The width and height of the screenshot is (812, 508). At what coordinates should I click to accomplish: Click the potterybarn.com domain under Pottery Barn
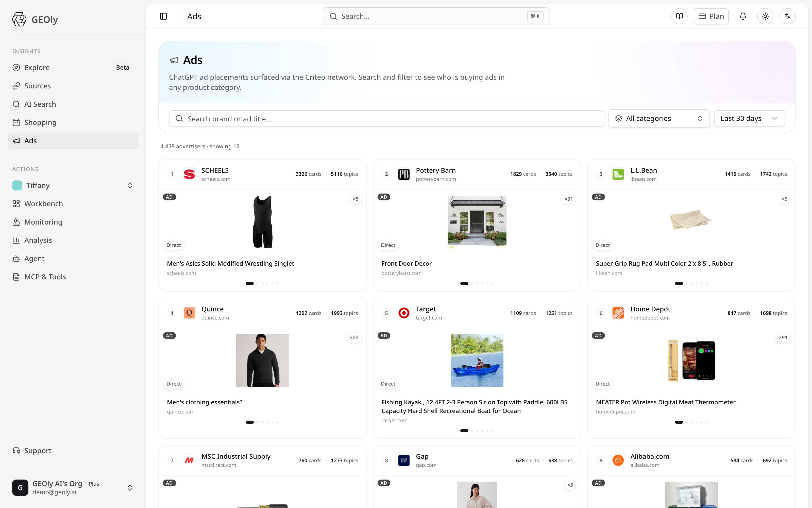436,179
